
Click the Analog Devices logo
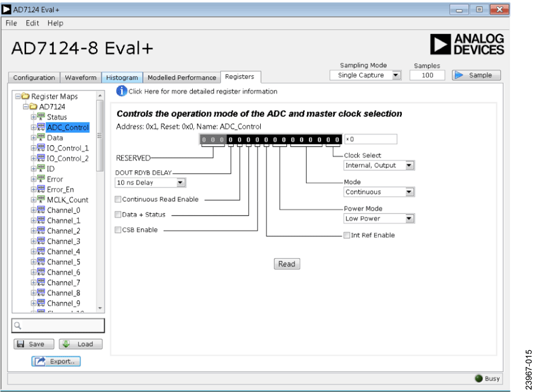click(466, 45)
